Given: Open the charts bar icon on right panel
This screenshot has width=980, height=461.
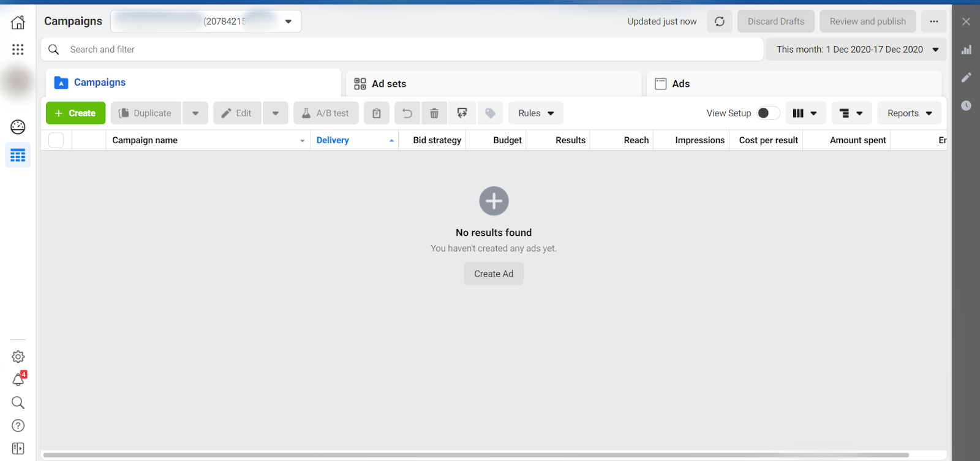Looking at the screenshot, I should point(967,50).
